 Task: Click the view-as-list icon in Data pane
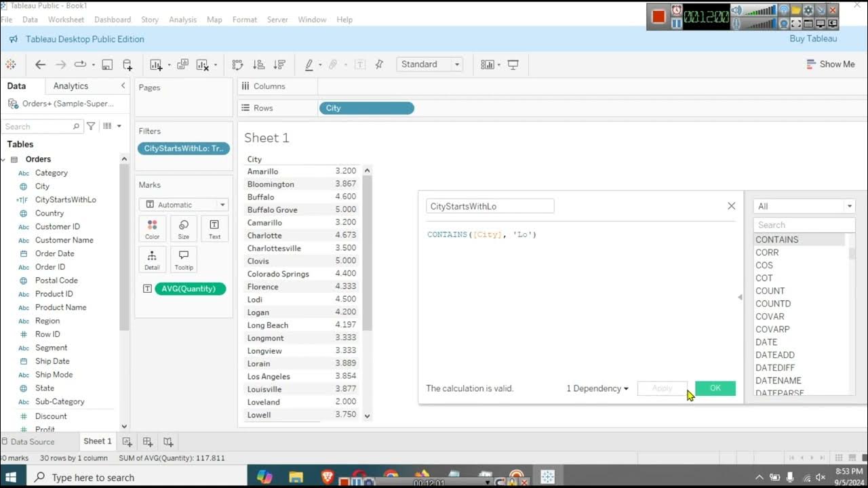pyautogui.click(x=108, y=126)
